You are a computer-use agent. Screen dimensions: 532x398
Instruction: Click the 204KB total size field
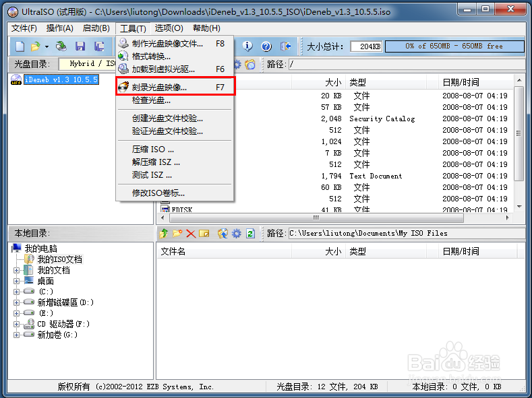[x=366, y=46]
